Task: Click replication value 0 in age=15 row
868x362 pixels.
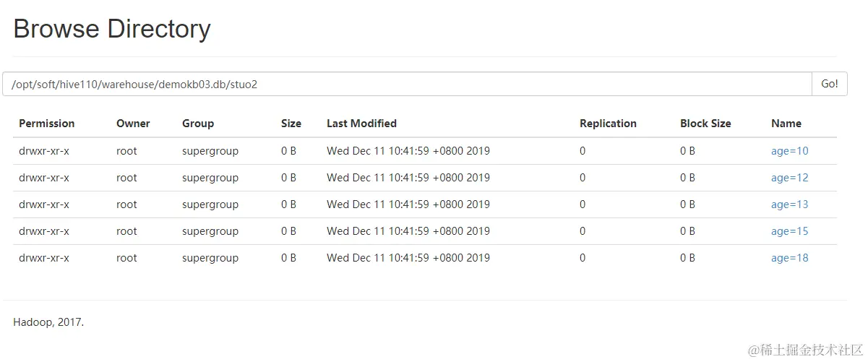Action: (x=583, y=231)
